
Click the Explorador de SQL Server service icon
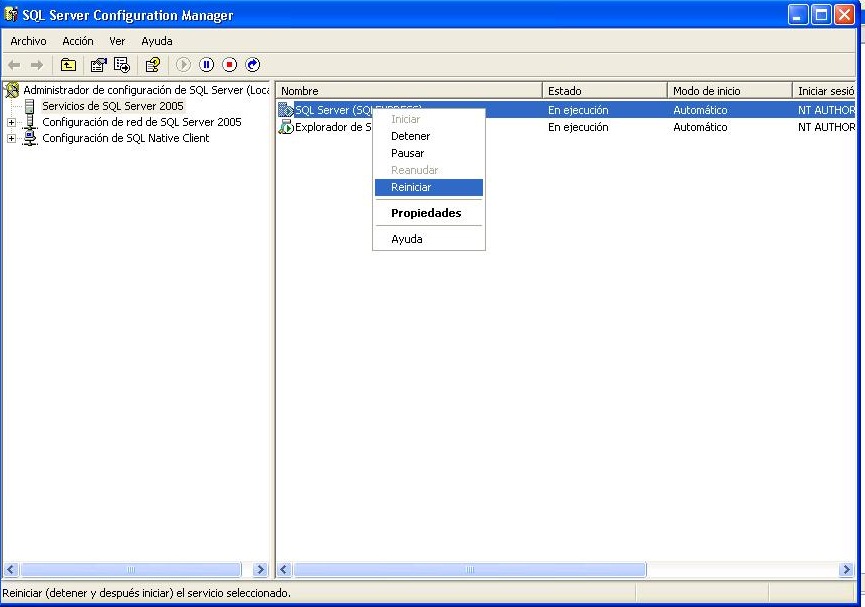(286, 127)
